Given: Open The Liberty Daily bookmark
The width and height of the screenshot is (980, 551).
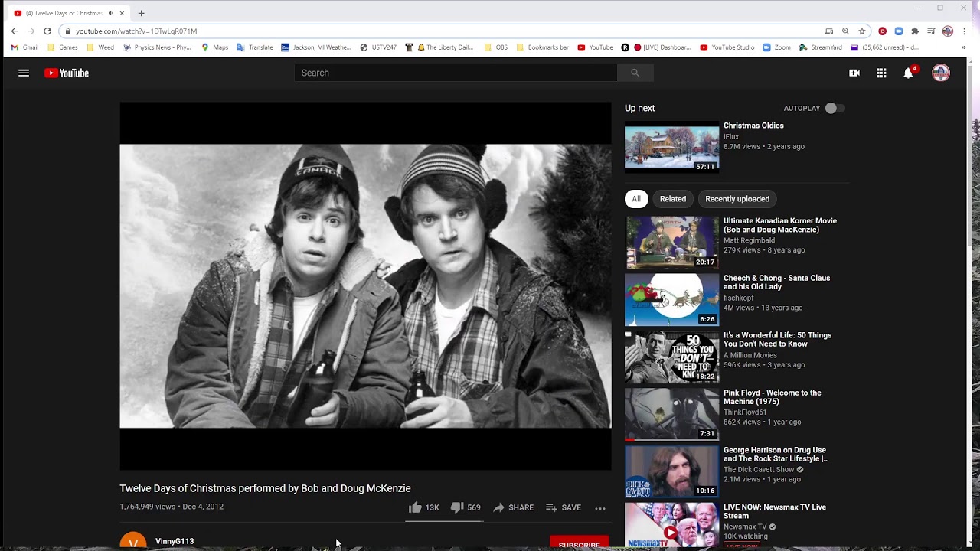Looking at the screenshot, I should click(439, 47).
